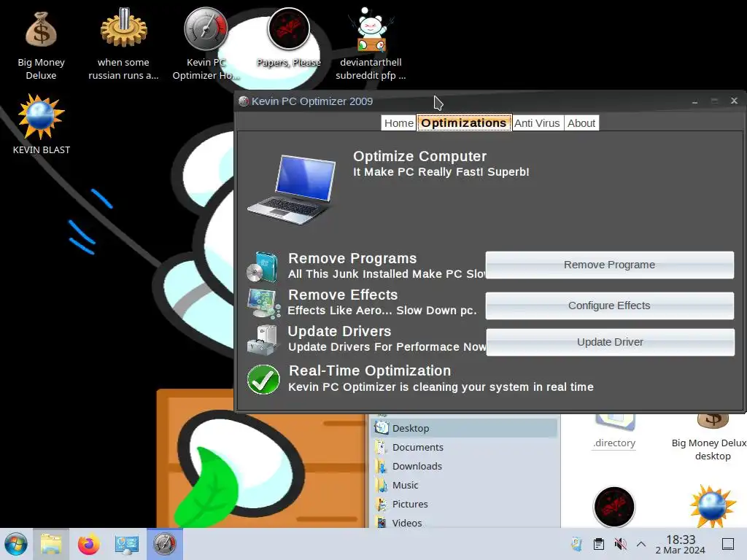Image resolution: width=747 pixels, height=560 pixels.
Task: Click the Remove Programe button
Action: coord(609,265)
